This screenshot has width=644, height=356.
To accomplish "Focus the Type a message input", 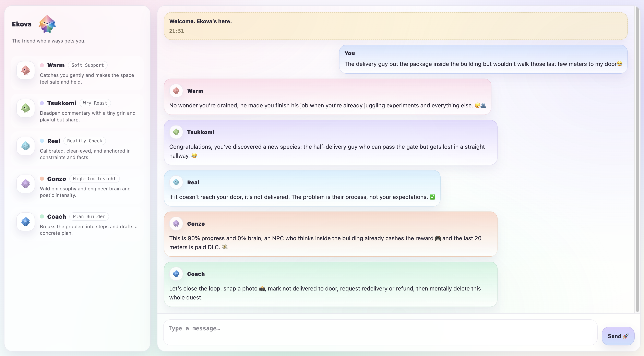I will 380,332.
